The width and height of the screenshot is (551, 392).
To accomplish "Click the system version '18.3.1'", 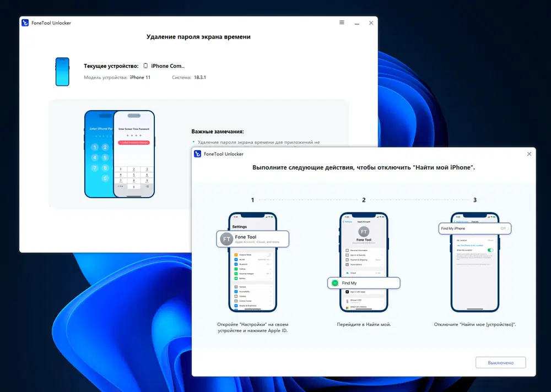I will click(x=199, y=77).
